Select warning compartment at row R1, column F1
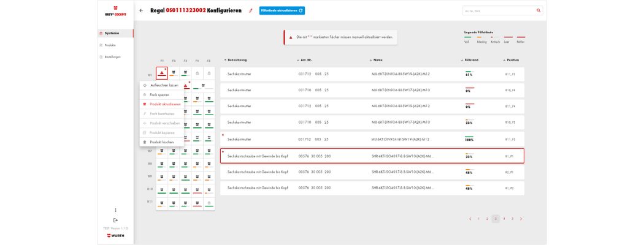The height and width of the screenshot is (245, 644). tap(162, 73)
